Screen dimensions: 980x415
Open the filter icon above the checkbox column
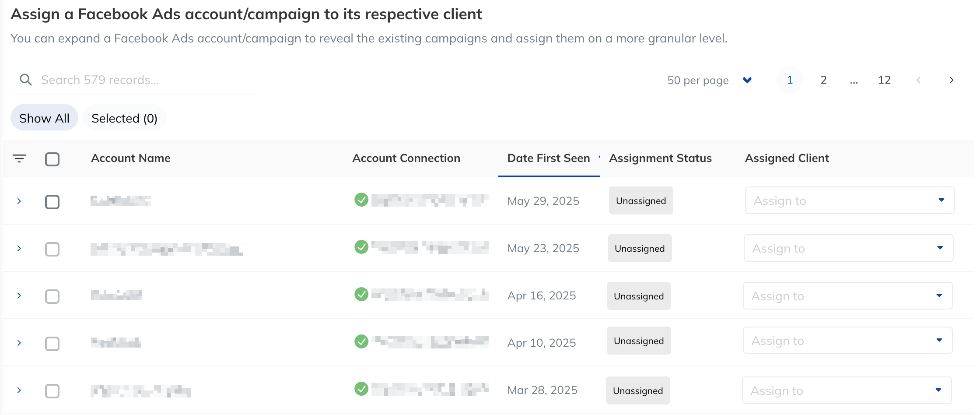(19, 158)
